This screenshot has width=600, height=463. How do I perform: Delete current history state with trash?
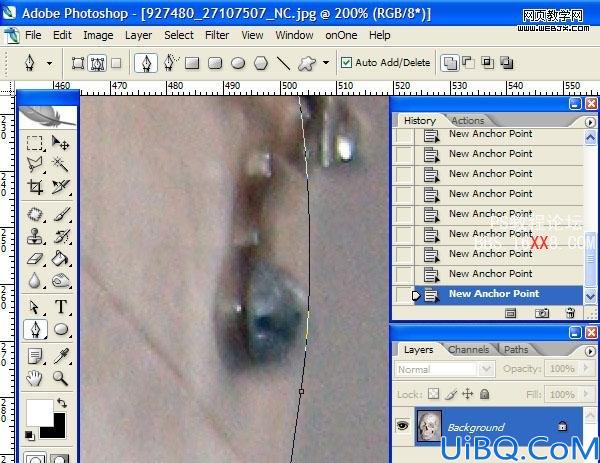point(570,313)
